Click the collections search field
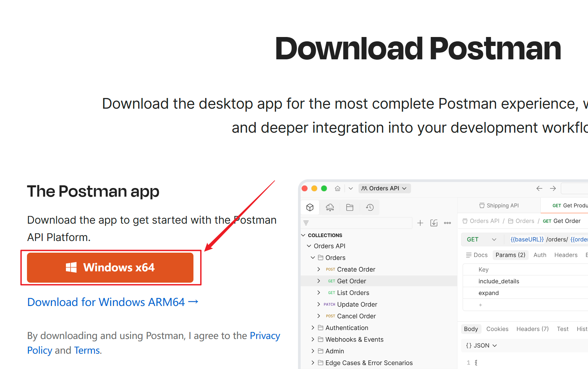 coord(357,223)
